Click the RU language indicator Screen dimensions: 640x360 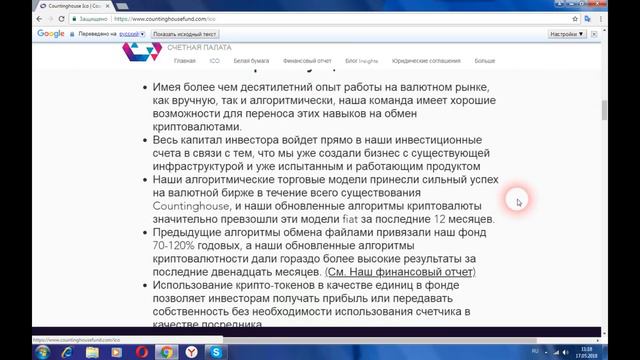coord(535,351)
